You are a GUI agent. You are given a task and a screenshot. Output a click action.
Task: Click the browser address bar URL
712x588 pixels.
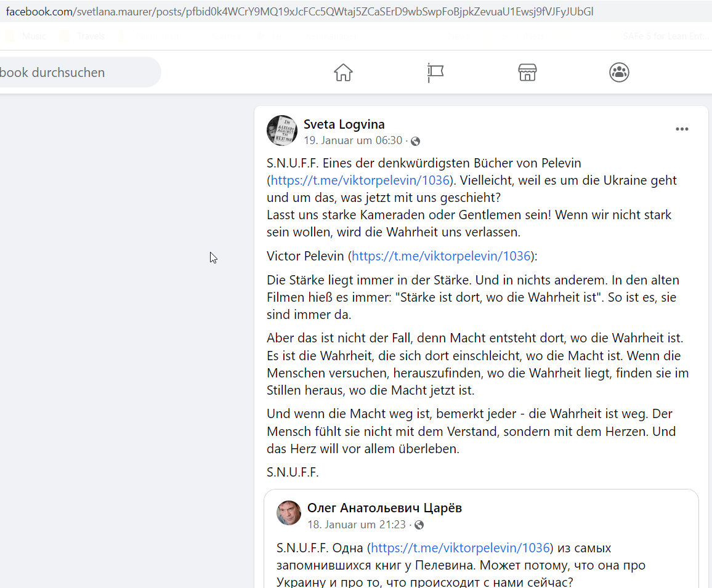pyautogui.click(x=300, y=11)
